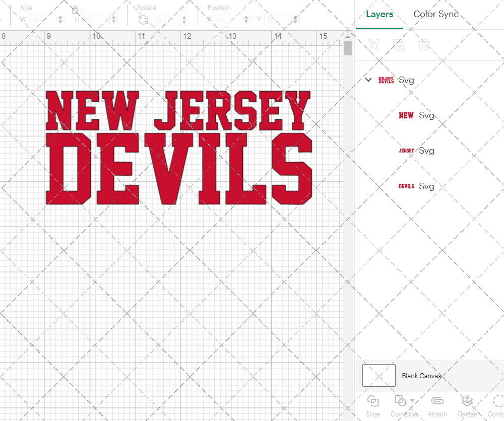Viewport: 504px width, 421px height.
Task: Select the Blank Canvas thumbnail
Action: 379,375
